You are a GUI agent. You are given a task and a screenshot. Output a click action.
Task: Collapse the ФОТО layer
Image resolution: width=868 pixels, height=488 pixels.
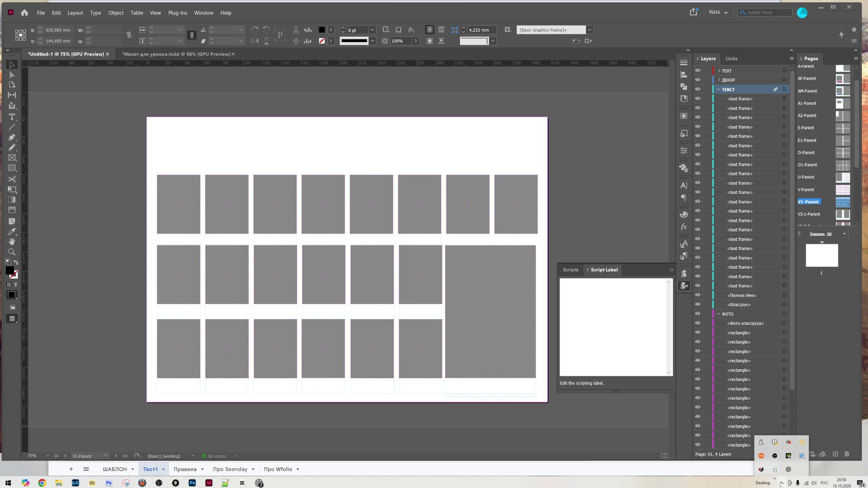coord(718,314)
